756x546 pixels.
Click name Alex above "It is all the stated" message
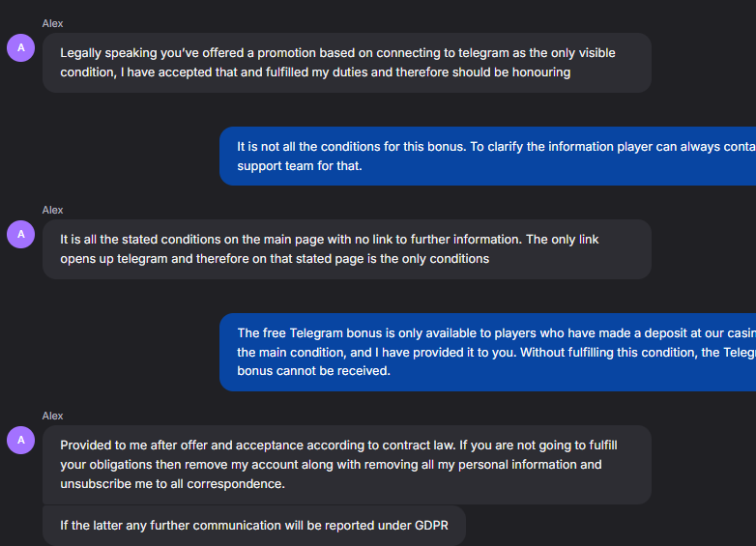point(52,210)
